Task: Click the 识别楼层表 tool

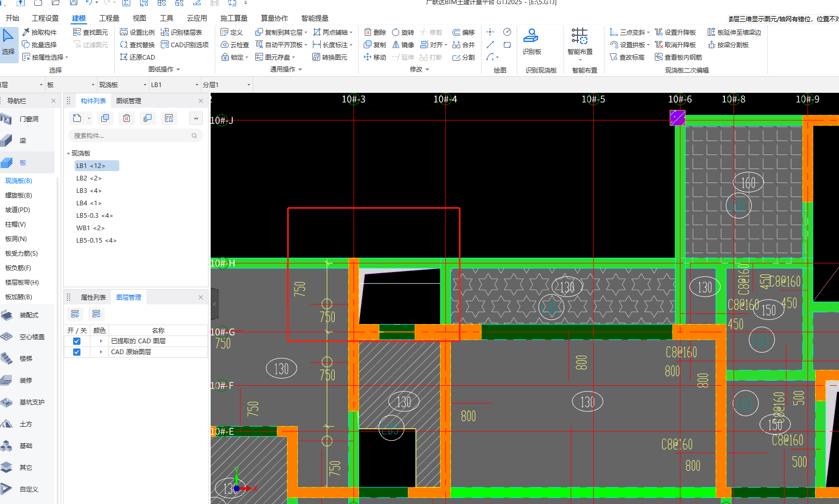Action: [181, 32]
